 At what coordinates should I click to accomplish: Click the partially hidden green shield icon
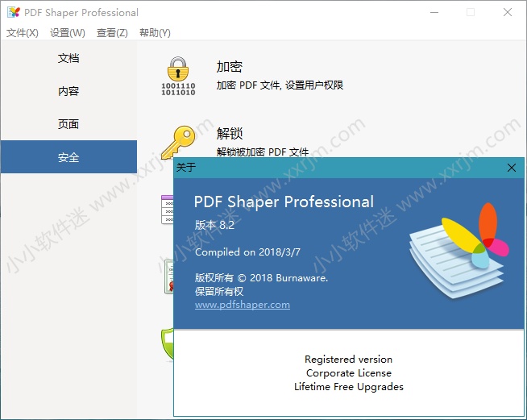pyautogui.click(x=168, y=344)
